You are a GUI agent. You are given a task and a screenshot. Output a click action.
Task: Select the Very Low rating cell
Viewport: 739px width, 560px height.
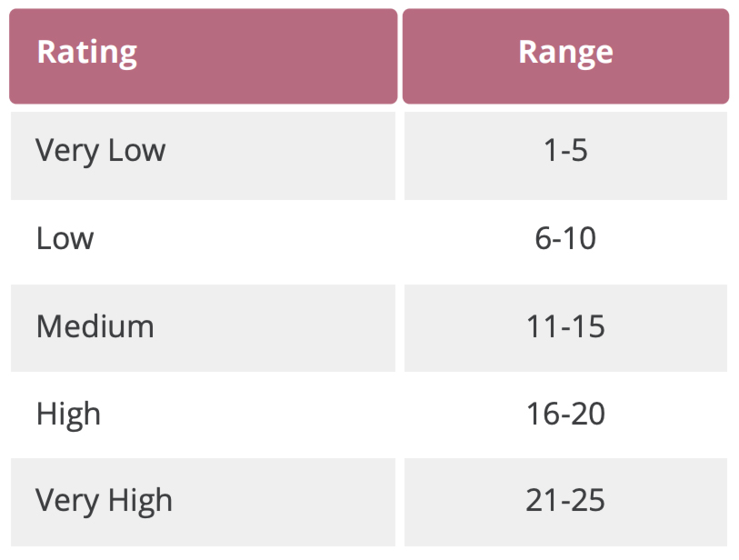click(203, 155)
